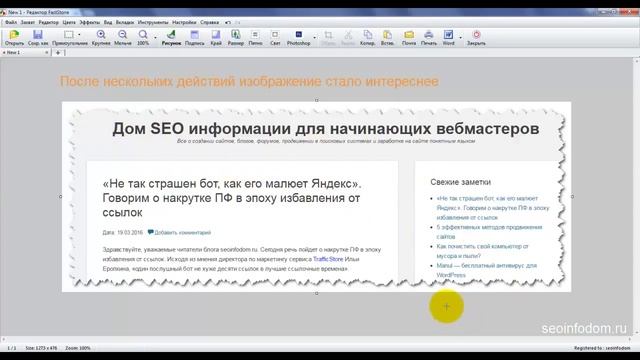Expand the 100% zoom dropdown arrow
The height and width of the screenshot is (360, 640).
click(x=155, y=38)
